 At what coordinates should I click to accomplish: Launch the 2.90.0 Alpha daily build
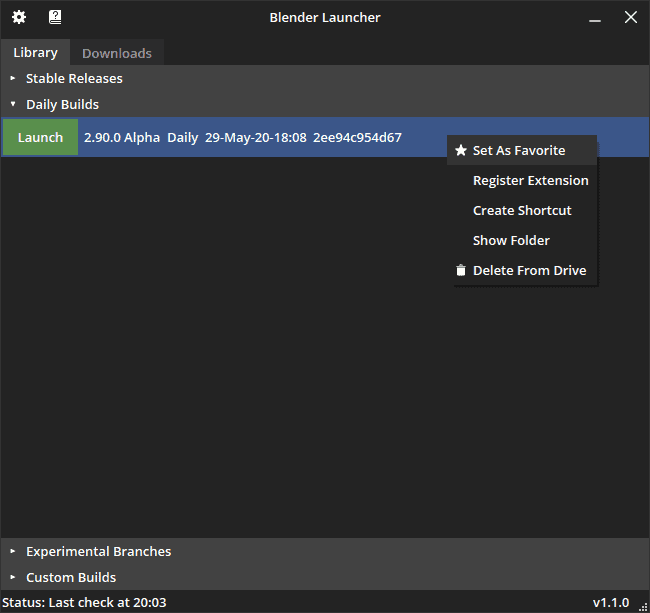click(x=40, y=137)
